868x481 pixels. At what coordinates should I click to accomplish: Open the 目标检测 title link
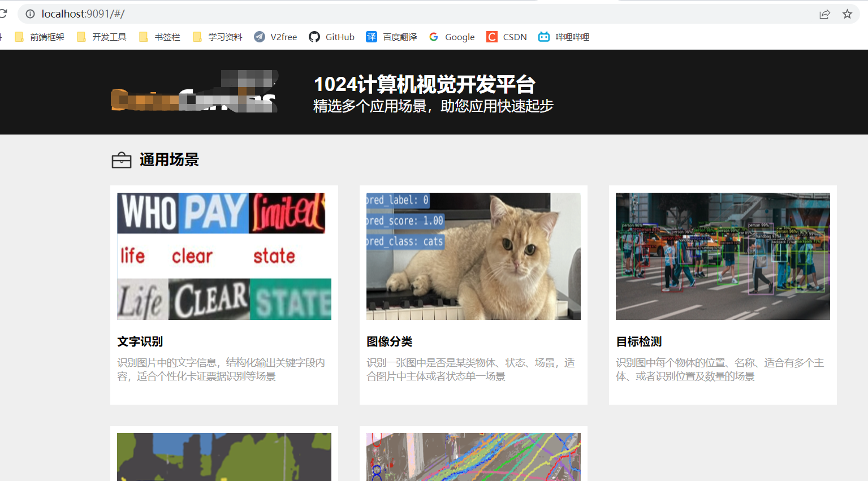pos(638,341)
